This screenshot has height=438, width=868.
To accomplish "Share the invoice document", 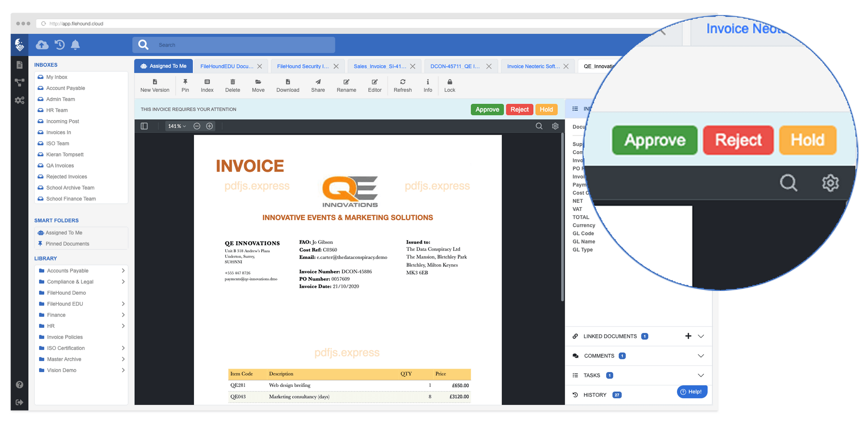I will tap(318, 85).
